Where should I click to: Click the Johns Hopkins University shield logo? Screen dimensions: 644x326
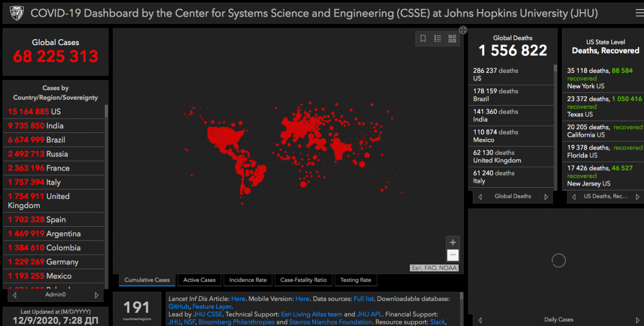(x=17, y=12)
